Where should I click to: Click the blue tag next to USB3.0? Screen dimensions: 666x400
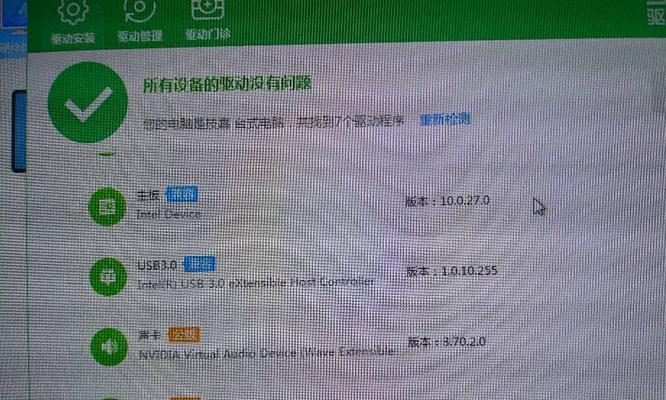pyautogui.click(x=200, y=265)
